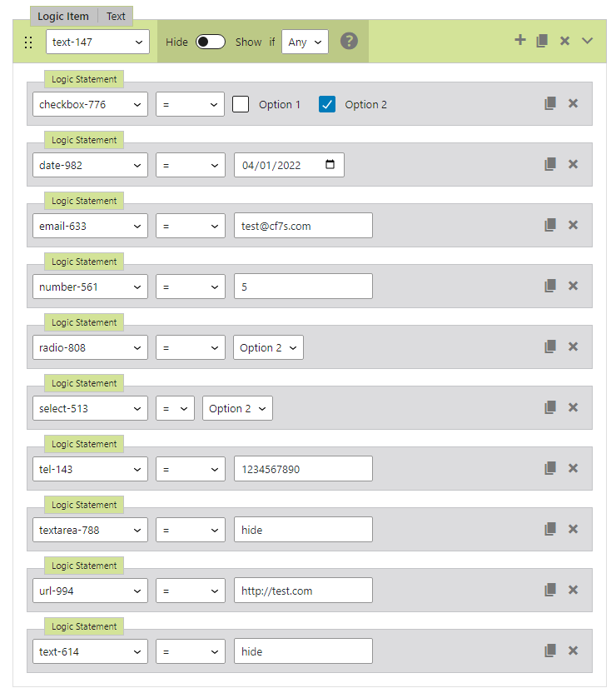
Task: Click the plus icon to add logic statement
Action: 520,40
